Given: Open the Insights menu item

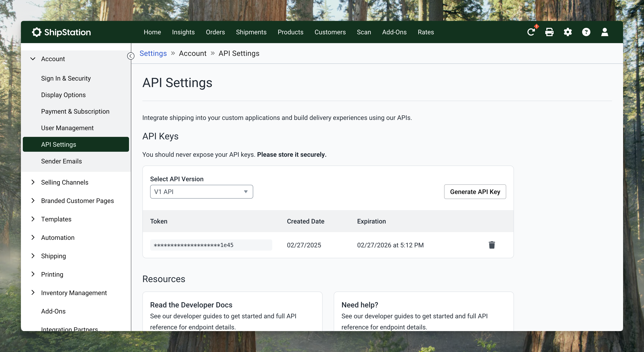Looking at the screenshot, I should (183, 32).
